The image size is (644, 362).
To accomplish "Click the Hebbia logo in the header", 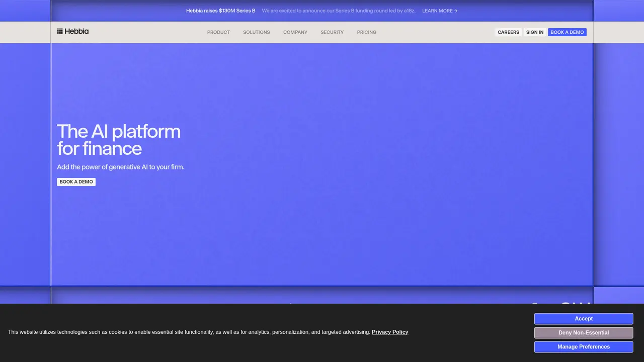I will 73,31.
